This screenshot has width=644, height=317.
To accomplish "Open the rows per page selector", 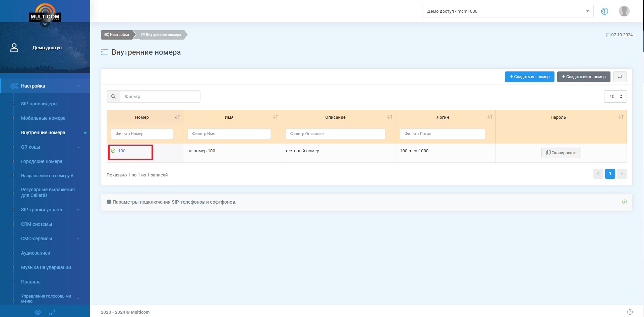I will 615,96.
